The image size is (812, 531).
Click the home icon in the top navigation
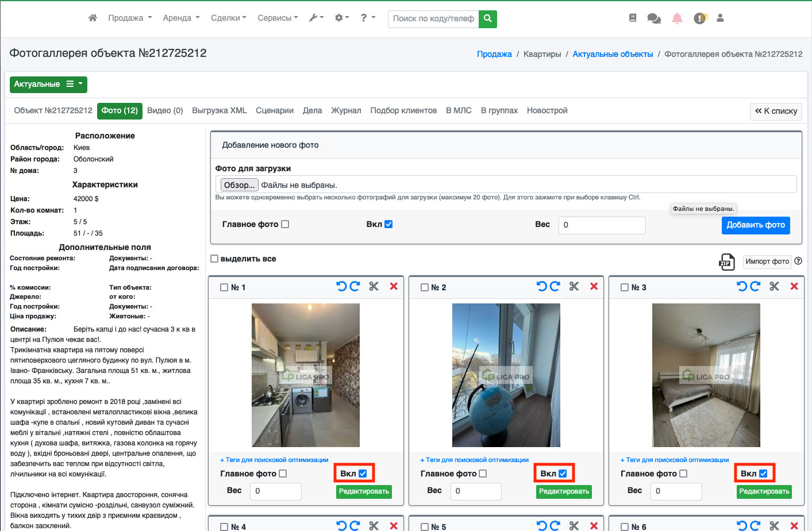(x=93, y=18)
